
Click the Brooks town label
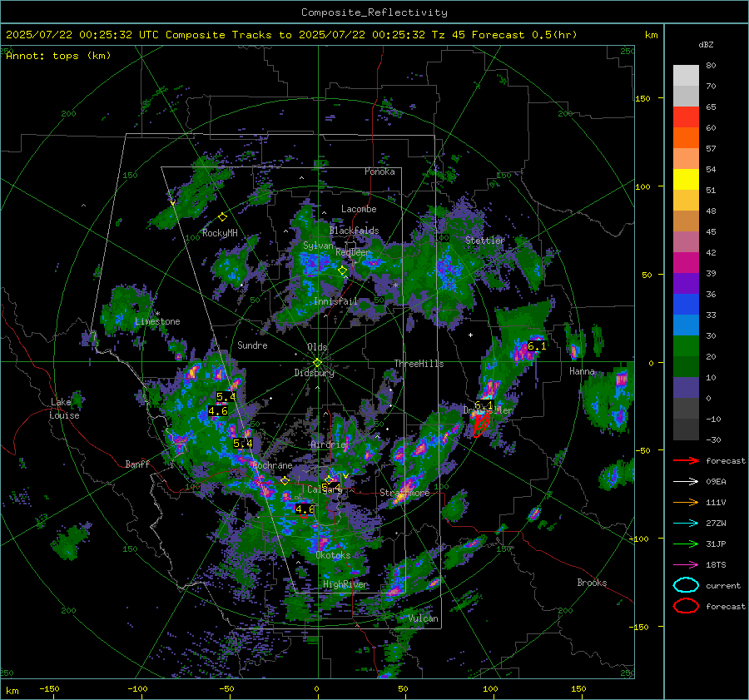[x=592, y=583]
